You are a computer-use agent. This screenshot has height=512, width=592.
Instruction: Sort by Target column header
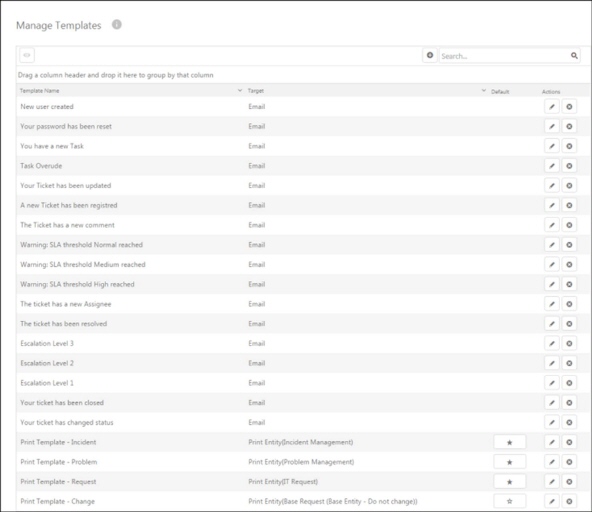pyautogui.click(x=256, y=91)
